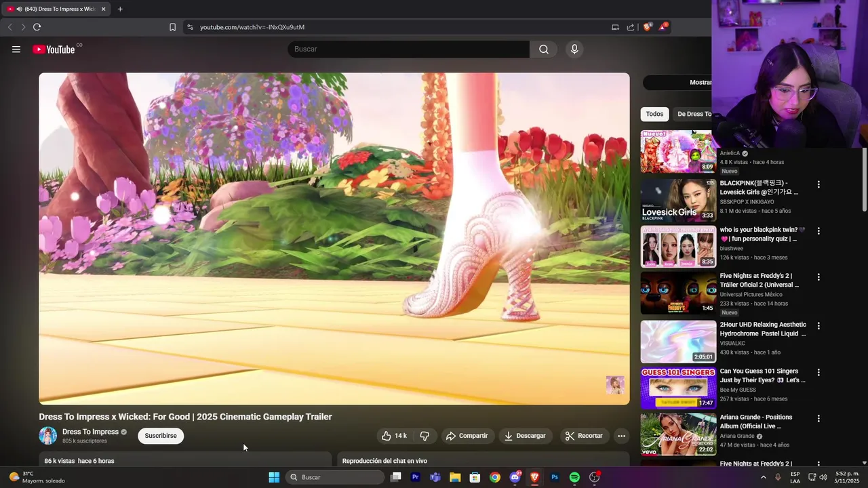Image resolution: width=868 pixels, height=488 pixels.
Task: Click the Mostrar chat button
Action: coord(677,82)
